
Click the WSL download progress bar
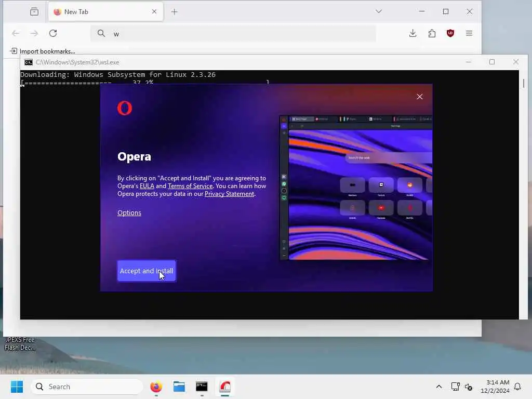click(x=145, y=82)
